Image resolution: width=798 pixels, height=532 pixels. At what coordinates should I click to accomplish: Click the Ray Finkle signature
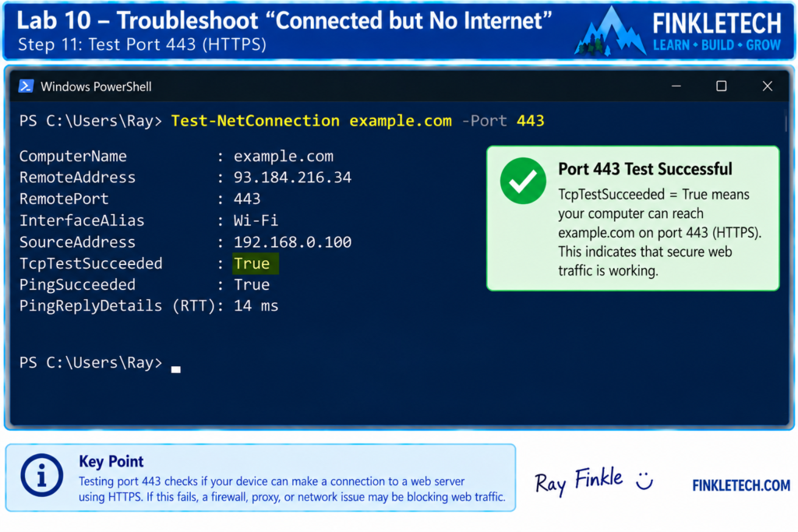579,481
